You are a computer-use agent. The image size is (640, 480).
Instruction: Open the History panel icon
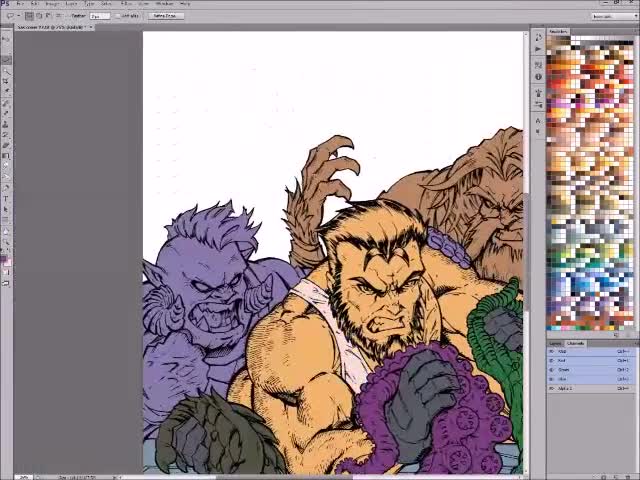538,38
